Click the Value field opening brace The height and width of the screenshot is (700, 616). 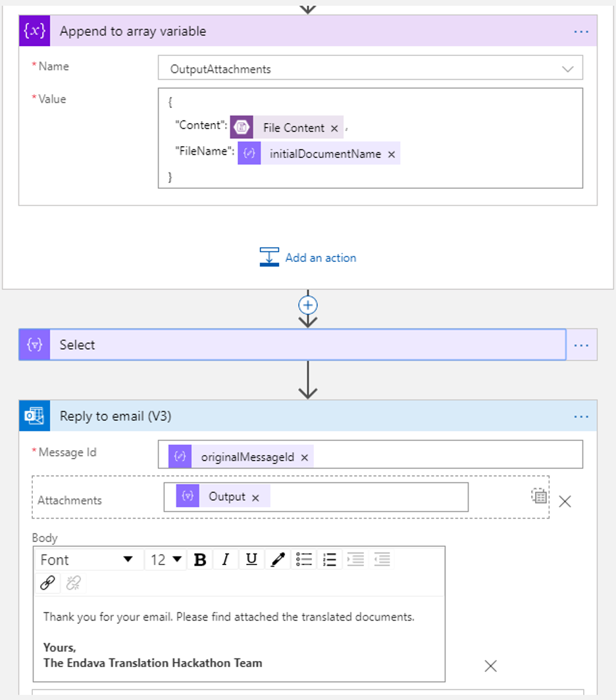[170, 102]
